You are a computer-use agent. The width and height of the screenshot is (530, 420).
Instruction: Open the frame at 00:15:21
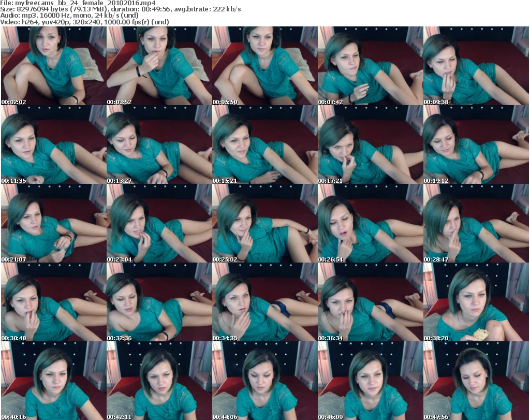[265, 144]
